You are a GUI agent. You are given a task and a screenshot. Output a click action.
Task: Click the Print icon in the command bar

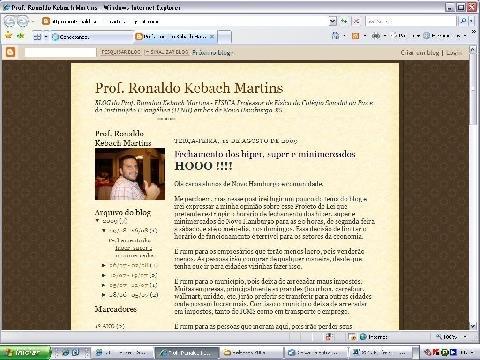click(x=376, y=36)
